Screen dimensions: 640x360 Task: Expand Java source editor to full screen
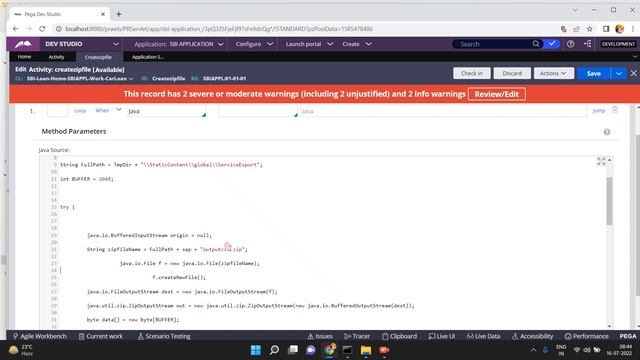(x=601, y=161)
